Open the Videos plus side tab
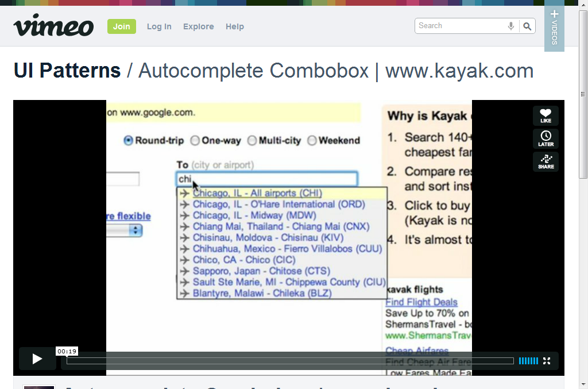 554,28
